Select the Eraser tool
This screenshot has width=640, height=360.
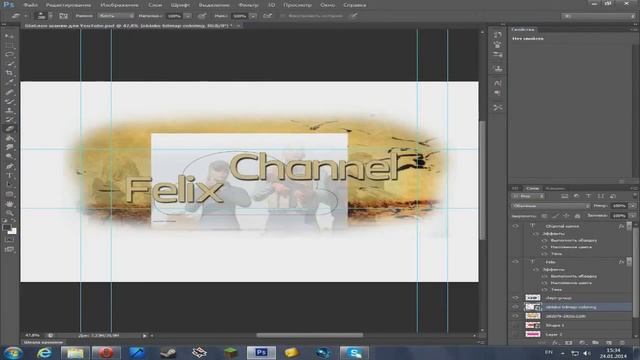(x=9, y=129)
